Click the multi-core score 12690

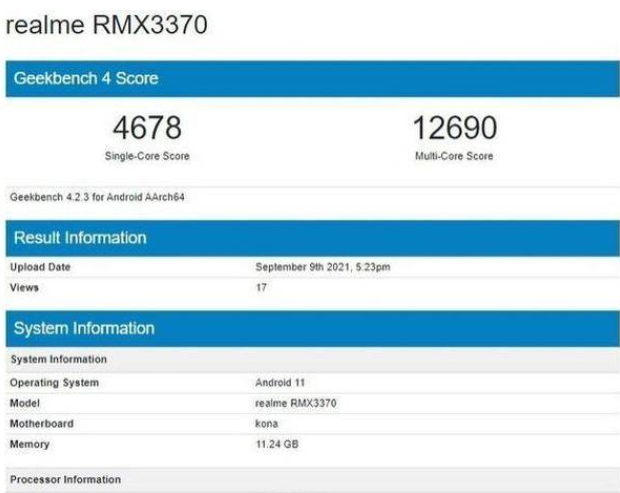(455, 128)
